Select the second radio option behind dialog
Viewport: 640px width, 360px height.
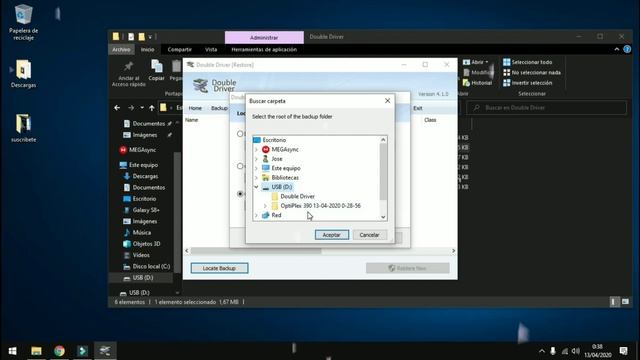point(240,166)
